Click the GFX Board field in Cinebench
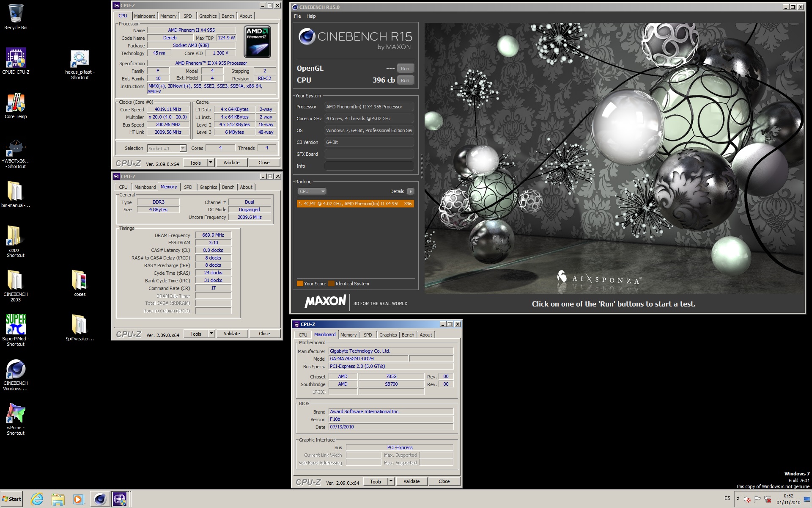This screenshot has height=508, width=812. coord(369,154)
